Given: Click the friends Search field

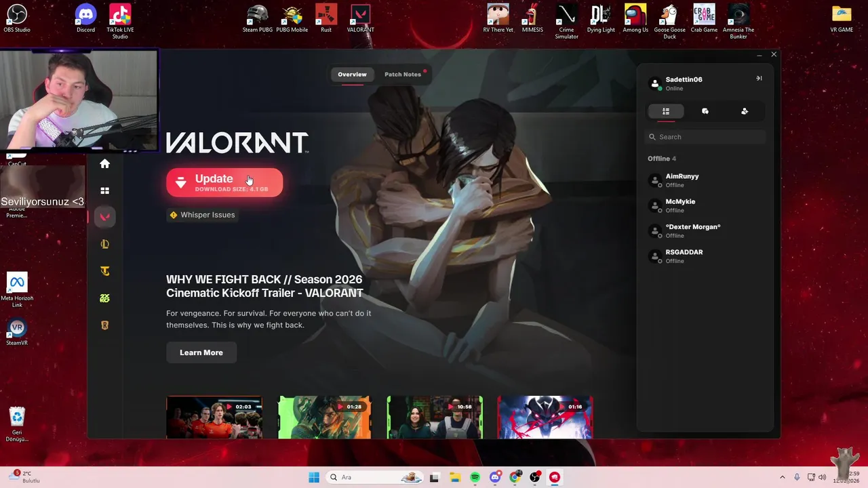Looking at the screenshot, I should [705, 137].
